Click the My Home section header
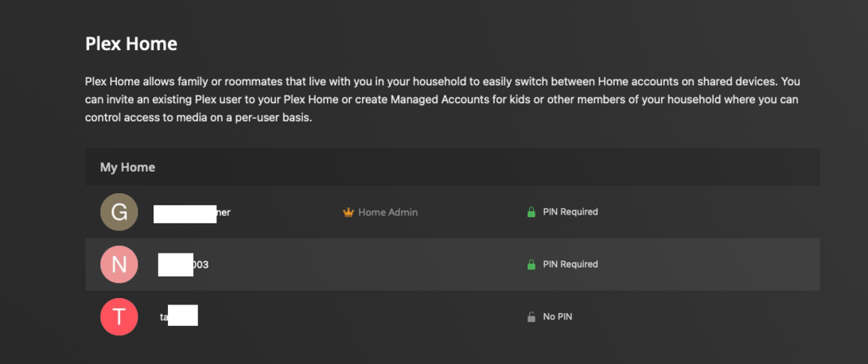868x364 pixels. click(127, 168)
